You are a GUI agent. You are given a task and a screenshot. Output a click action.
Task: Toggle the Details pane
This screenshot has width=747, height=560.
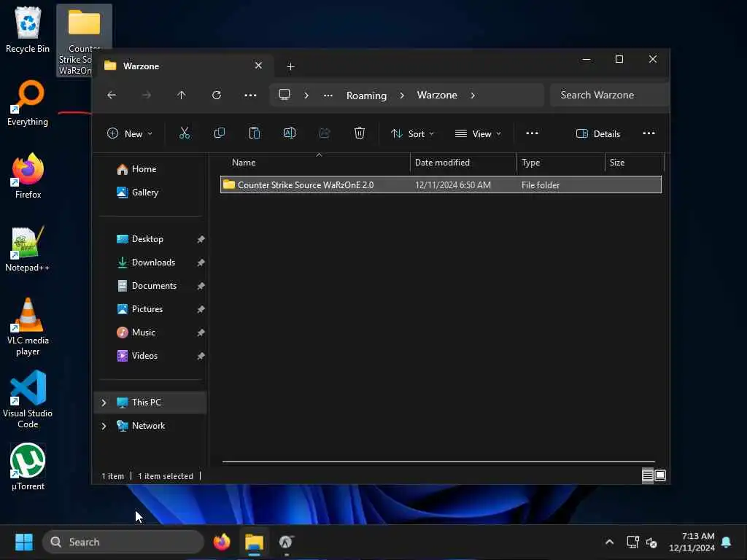tap(598, 134)
